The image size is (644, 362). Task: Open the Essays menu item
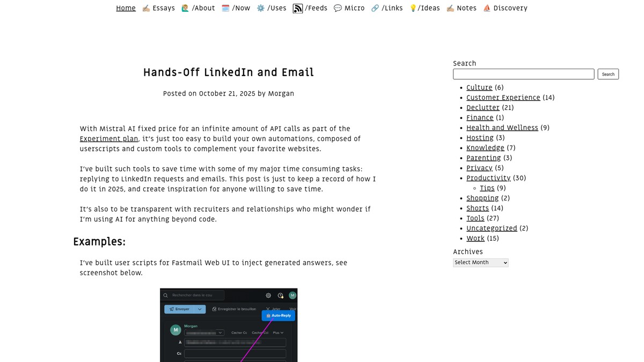pos(158,8)
